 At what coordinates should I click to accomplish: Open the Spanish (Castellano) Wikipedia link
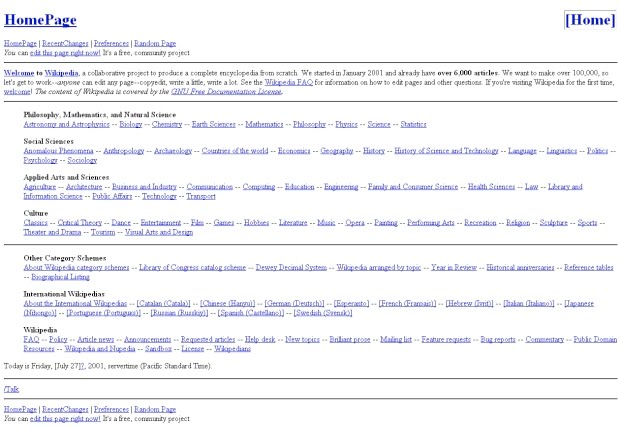tap(251, 313)
